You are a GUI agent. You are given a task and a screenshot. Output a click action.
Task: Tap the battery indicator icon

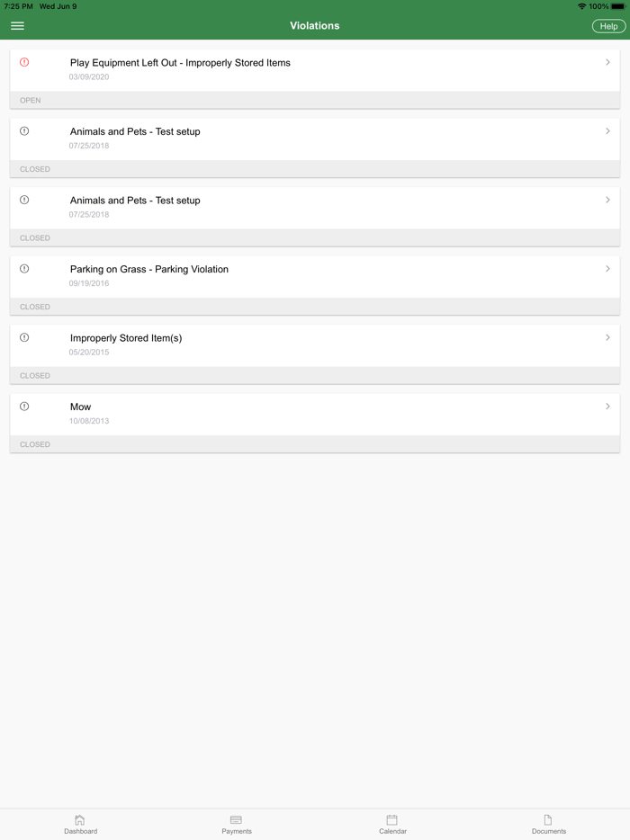(x=617, y=6)
